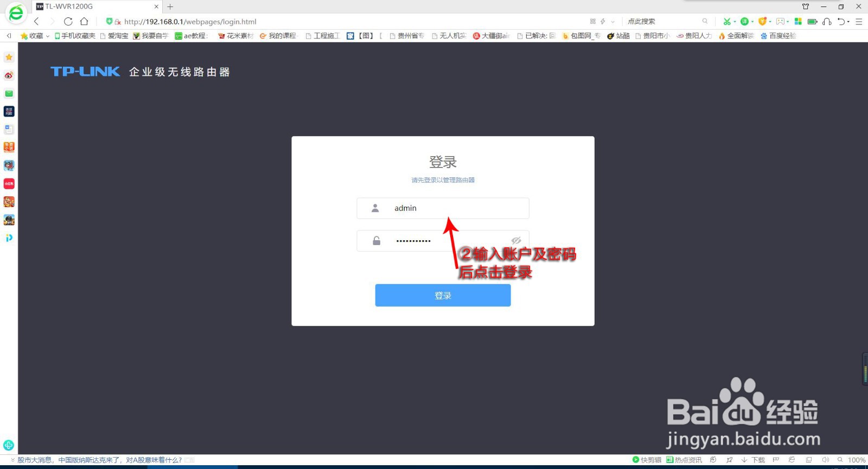Click the blue 登录 login button
The image size is (868, 469).
(443, 295)
